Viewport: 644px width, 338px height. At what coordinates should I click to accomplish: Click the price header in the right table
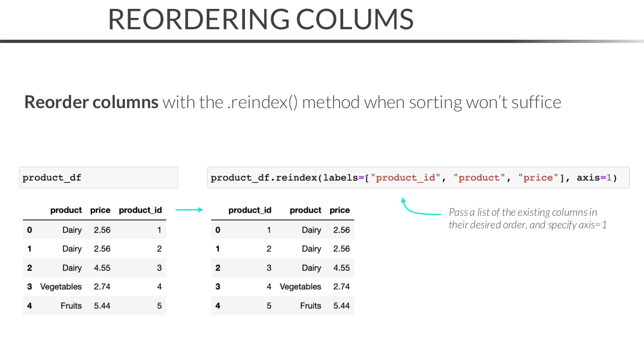tap(339, 210)
